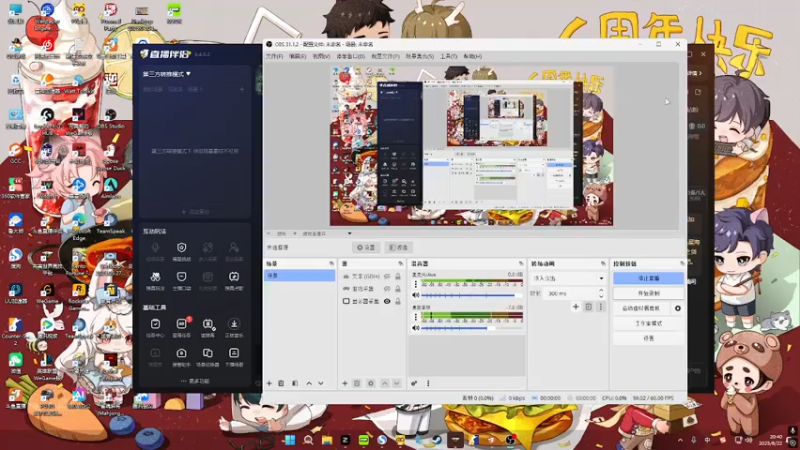This screenshot has width=800, height=450.
Task: Open binoculars-style icon in live companion panel
Action: (155, 277)
